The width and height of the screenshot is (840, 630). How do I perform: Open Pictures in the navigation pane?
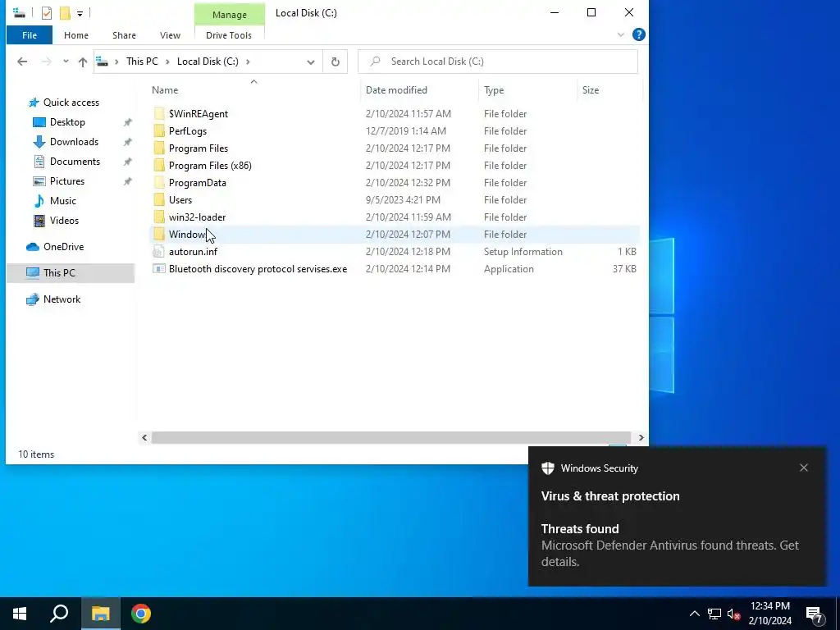pyautogui.click(x=67, y=181)
